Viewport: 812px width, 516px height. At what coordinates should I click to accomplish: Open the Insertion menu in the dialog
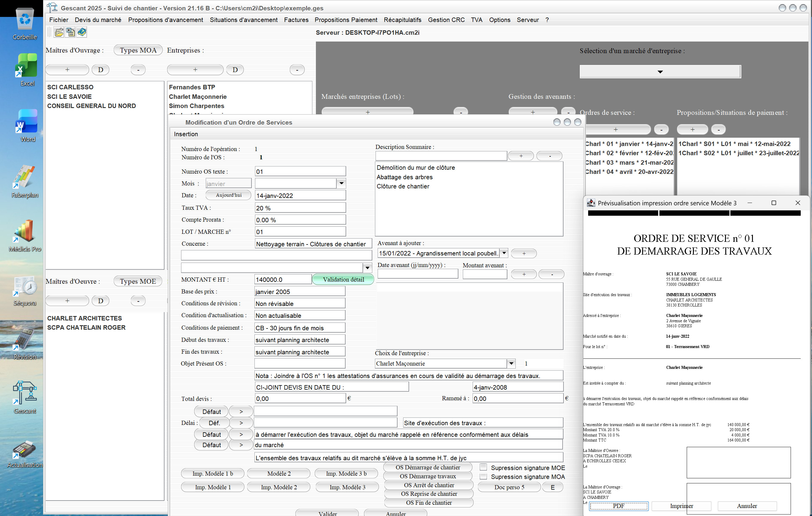pyautogui.click(x=186, y=134)
